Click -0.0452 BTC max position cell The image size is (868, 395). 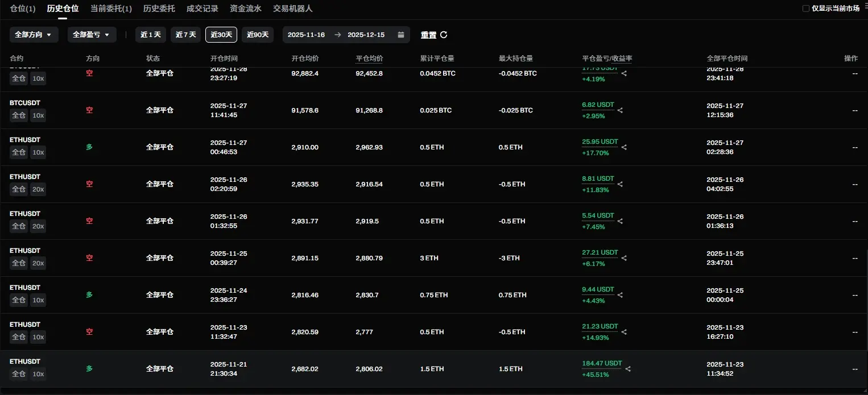click(518, 73)
